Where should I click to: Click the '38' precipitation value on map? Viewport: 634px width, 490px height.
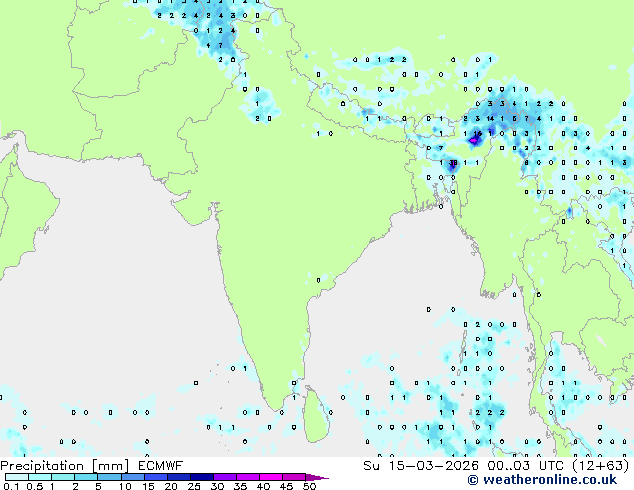point(453,163)
